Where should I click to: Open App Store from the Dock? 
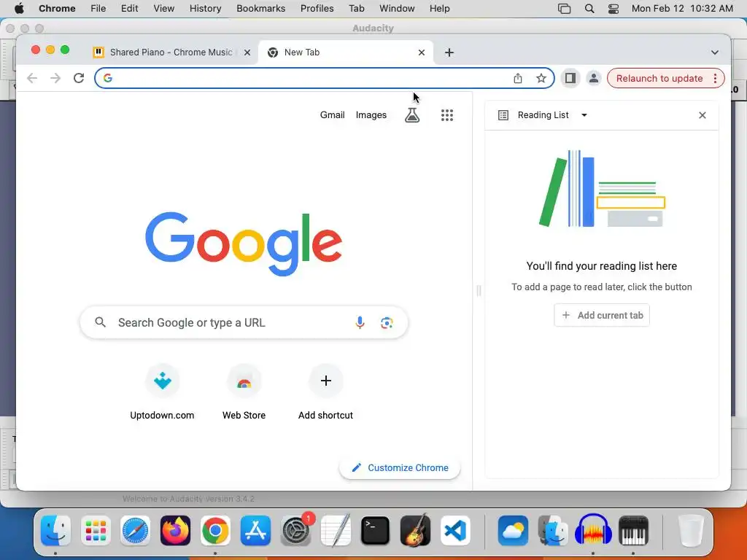point(255,530)
